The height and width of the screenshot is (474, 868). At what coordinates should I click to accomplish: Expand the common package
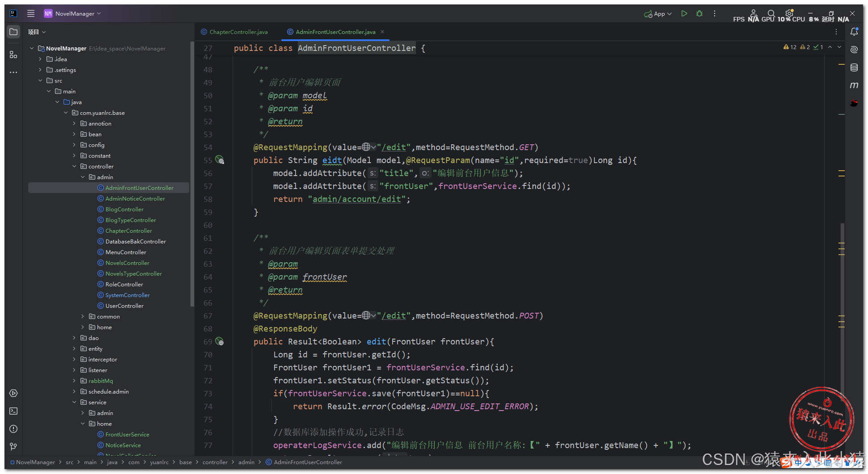coord(83,316)
